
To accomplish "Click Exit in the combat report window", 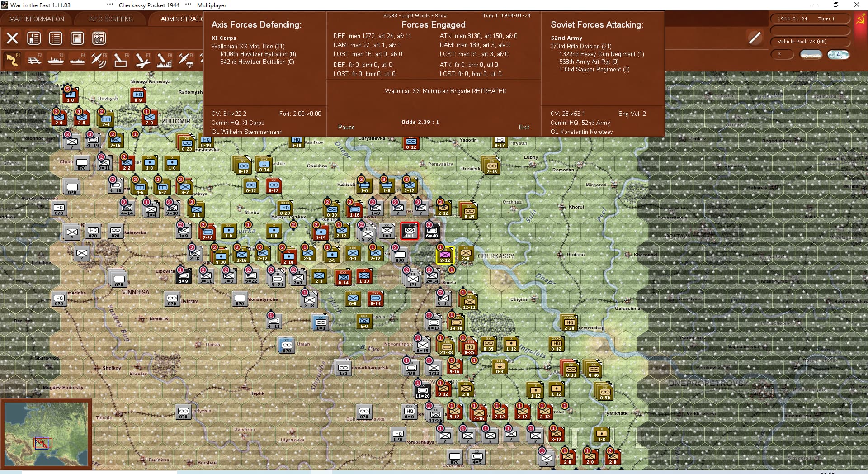I will coord(524,128).
